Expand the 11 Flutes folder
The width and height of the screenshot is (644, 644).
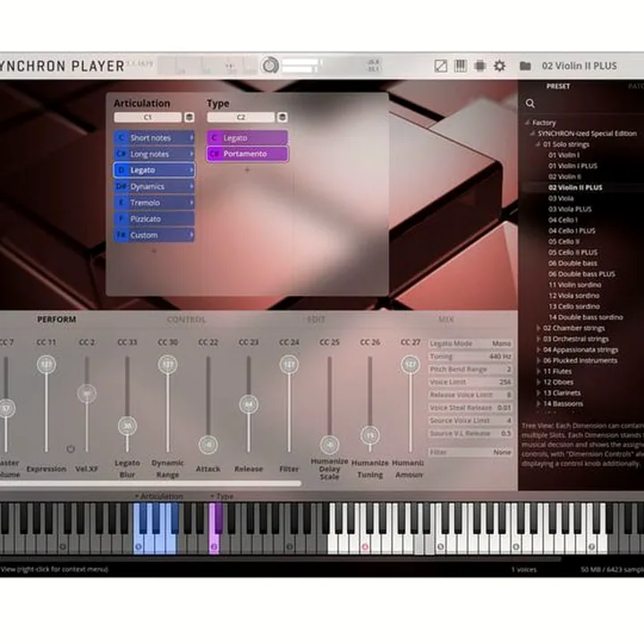click(538, 371)
